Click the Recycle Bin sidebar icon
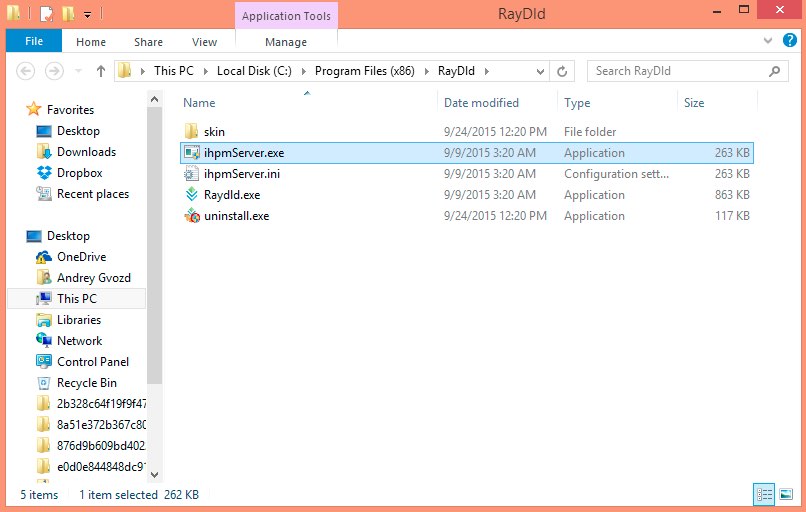The width and height of the screenshot is (806, 512). tap(44, 383)
